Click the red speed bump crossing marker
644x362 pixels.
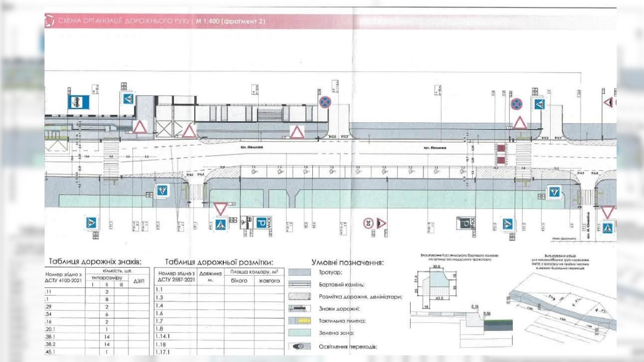(501, 153)
